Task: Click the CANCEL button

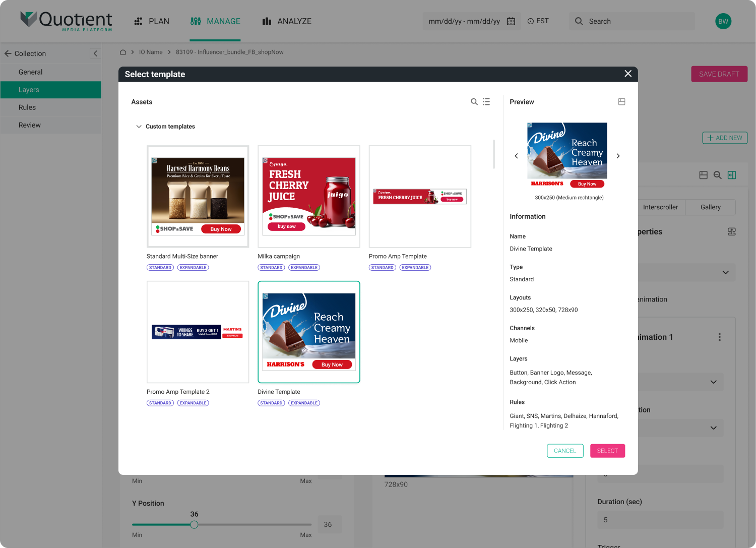Action: click(565, 451)
